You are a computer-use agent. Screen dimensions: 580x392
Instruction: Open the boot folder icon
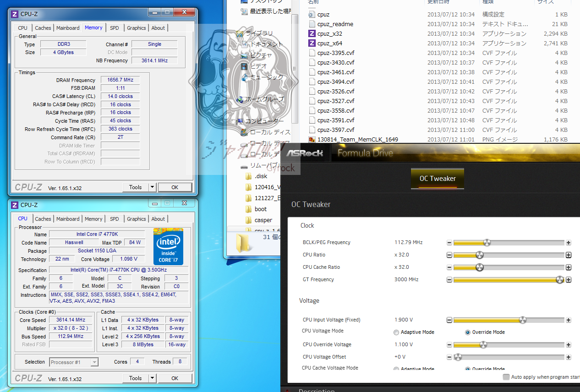tap(249, 209)
